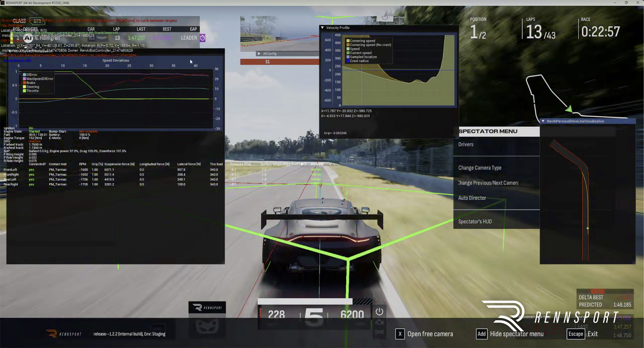Click the large white Rennsport watermark logo
This screenshot has width=644, height=348.
pyautogui.click(x=550, y=316)
